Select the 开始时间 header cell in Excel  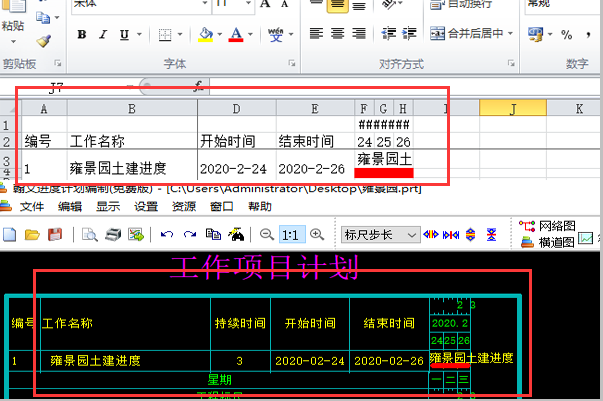click(237, 141)
